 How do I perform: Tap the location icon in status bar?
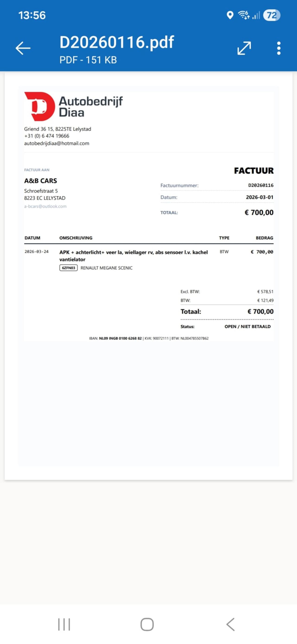tap(230, 15)
